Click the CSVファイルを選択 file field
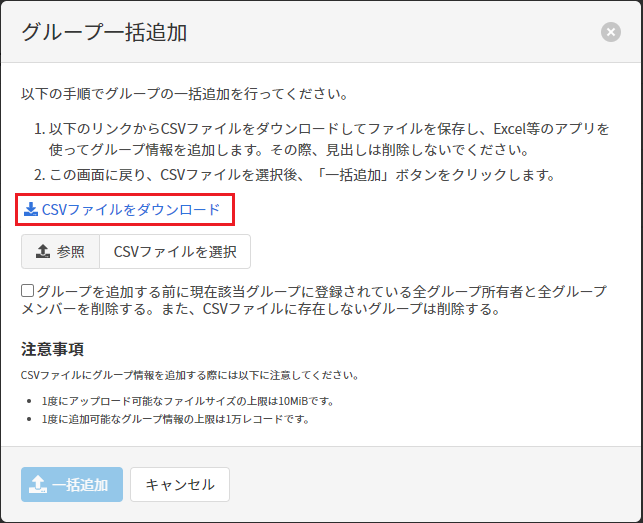This screenshot has height=523, width=643. (x=175, y=252)
